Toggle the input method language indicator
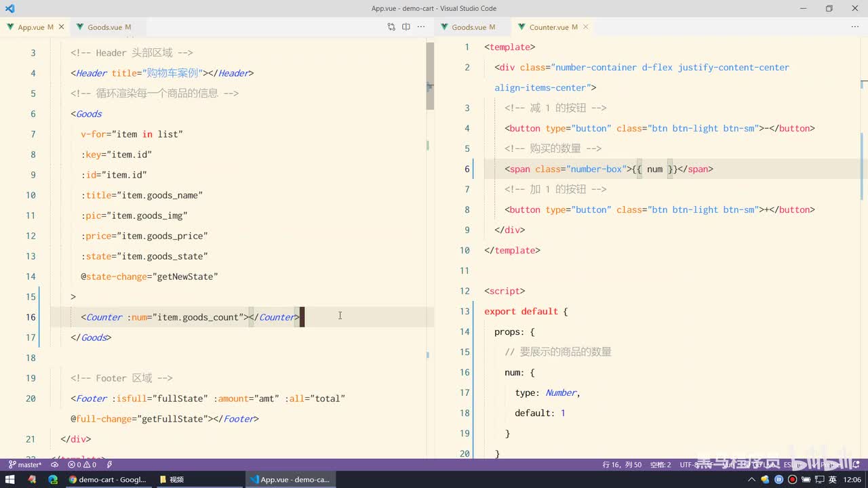The height and width of the screenshot is (488, 868). [x=832, y=479]
